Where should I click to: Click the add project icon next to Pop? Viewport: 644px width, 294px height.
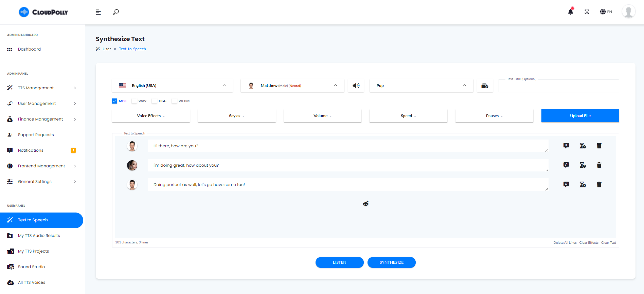485,86
